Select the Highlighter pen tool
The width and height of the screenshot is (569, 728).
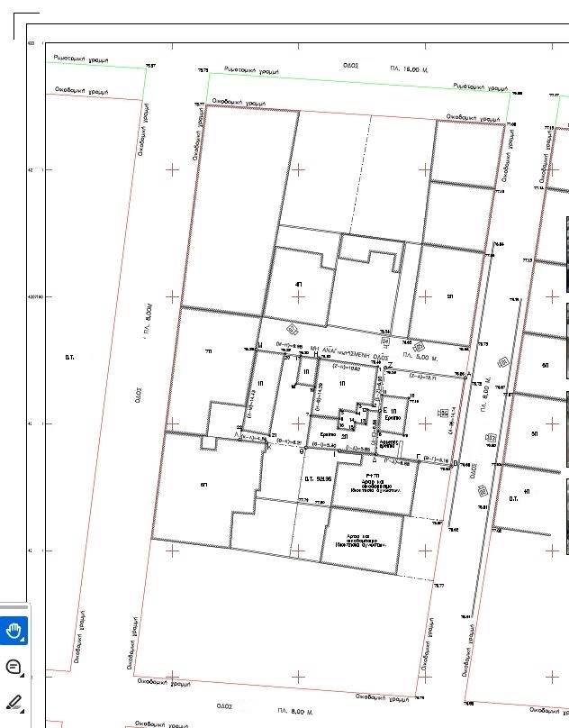point(13,702)
